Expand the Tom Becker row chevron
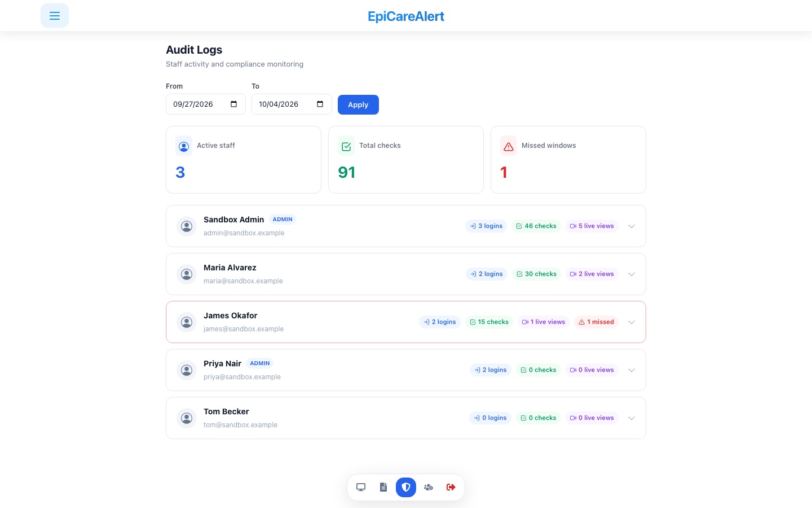The height and width of the screenshot is (508, 812). click(x=632, y=418)
